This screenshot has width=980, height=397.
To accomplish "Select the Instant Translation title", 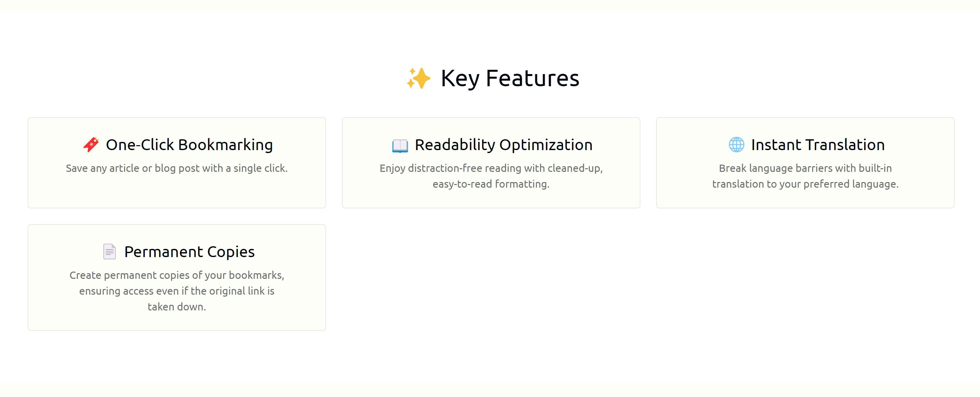I will (x=818, y=145).
